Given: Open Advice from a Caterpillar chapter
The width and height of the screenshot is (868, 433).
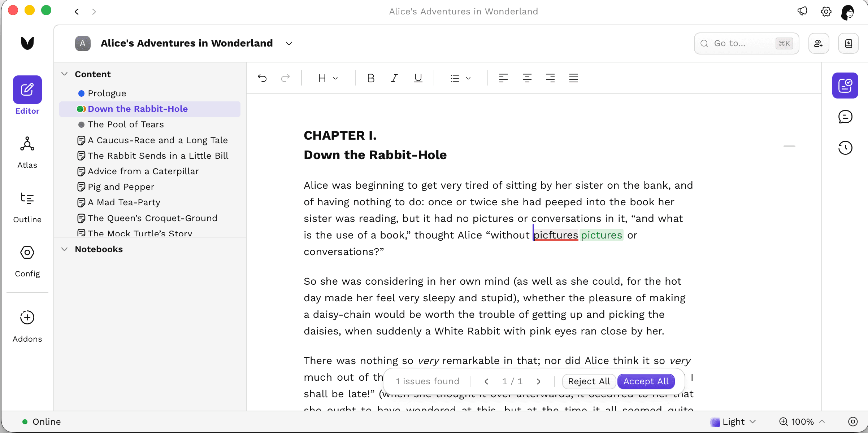Looking at the screenshot, I should point(150,171).
